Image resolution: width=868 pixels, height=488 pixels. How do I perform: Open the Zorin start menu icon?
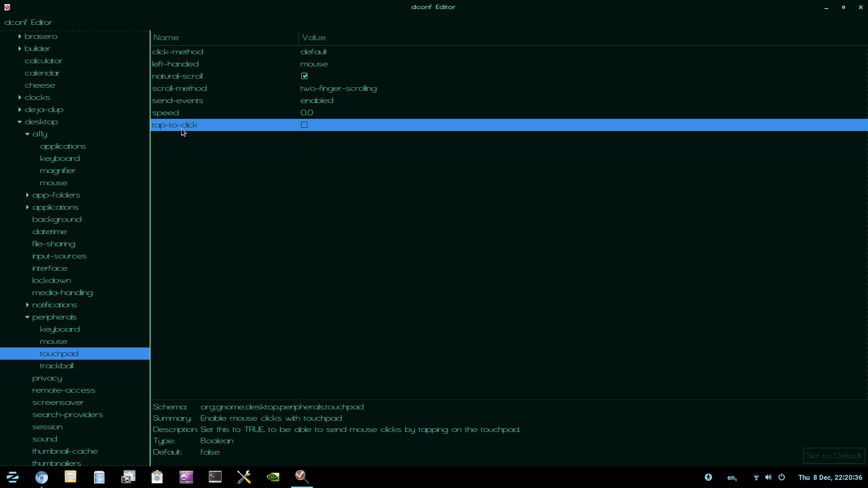click(x=13, y=477)
